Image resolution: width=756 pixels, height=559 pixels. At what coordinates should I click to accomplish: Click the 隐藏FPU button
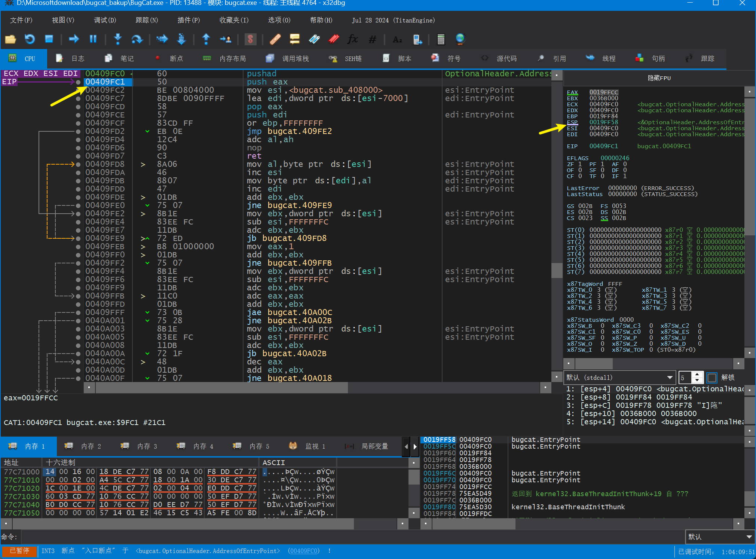tap(659, 78)
